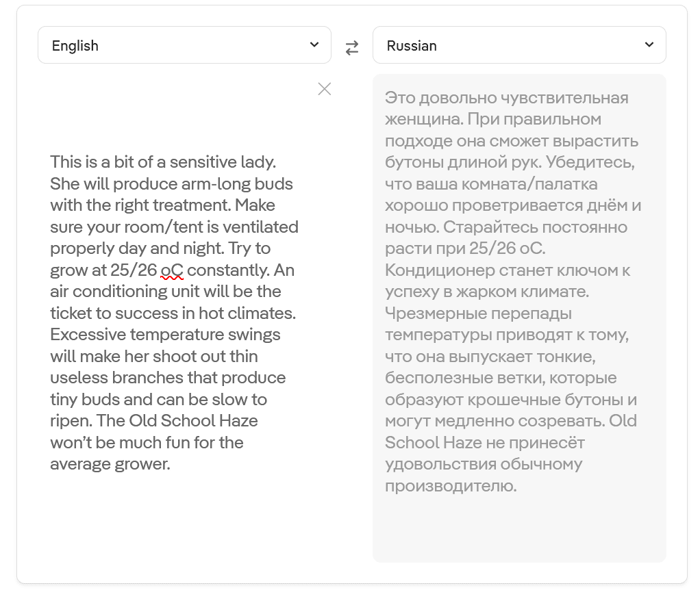The width and height of the screenshot is (700, 590).
Task: Click "производителю." at the end of translation
Action: [x=451, y=486]
